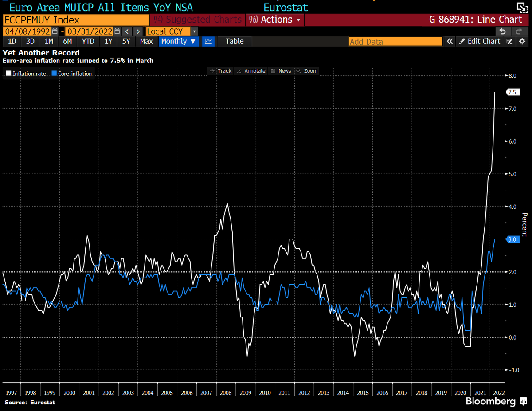Select the 6M range tab
The width and height of the screenshot is (532, 411).
tap(67, 41)
